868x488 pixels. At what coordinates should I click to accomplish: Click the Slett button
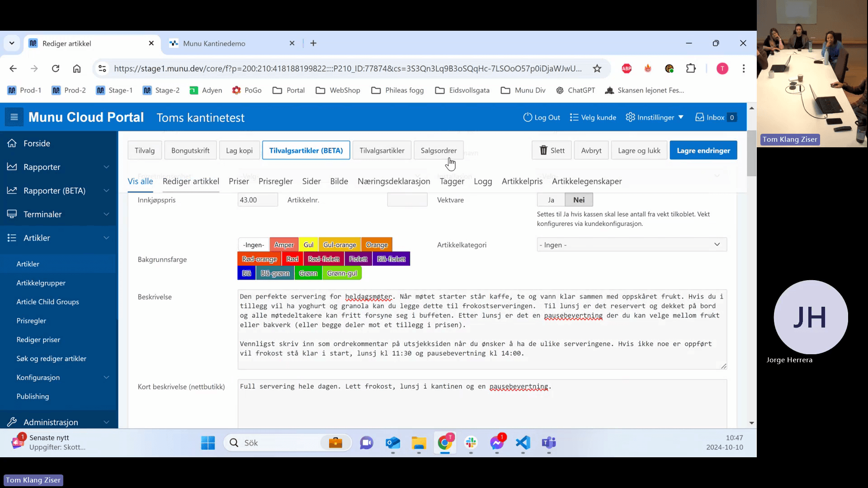coord(552,150)
